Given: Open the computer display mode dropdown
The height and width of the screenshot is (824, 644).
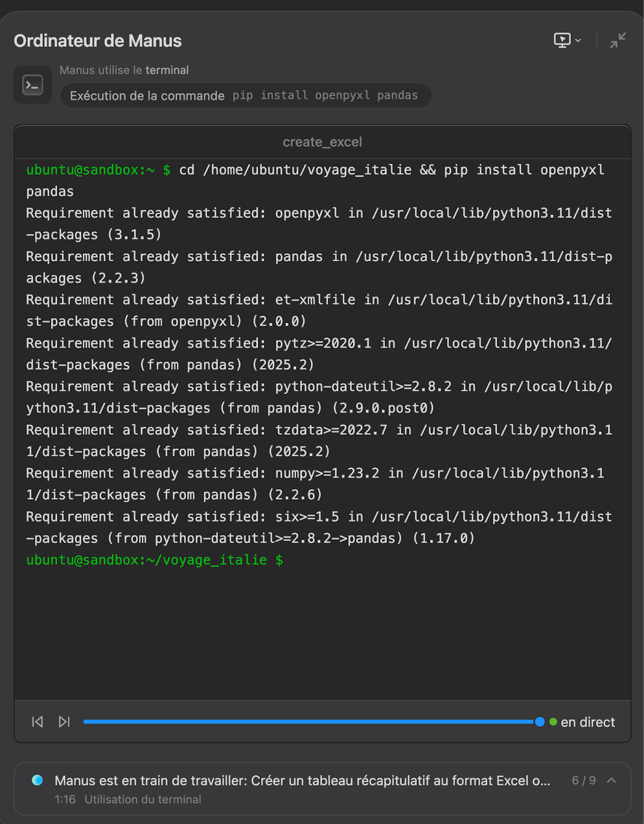Looking at the screenshot, I should pos(567,40).
